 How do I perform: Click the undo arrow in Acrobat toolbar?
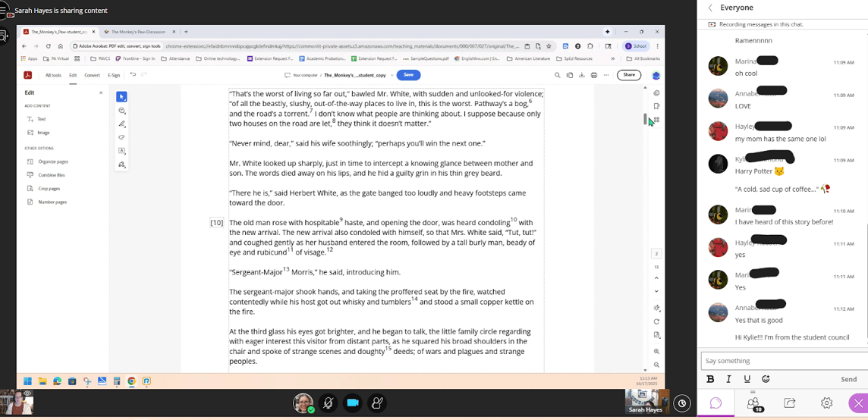click(133, 75)
